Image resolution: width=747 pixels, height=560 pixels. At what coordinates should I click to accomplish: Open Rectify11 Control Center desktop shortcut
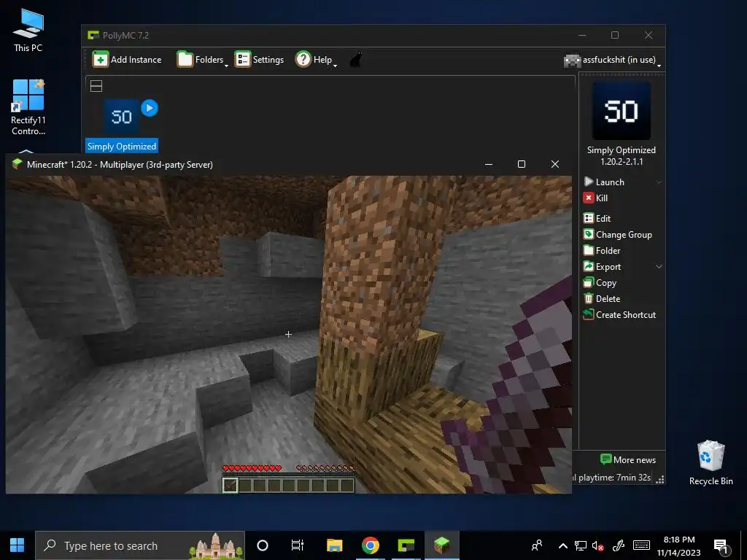[28, 107]
